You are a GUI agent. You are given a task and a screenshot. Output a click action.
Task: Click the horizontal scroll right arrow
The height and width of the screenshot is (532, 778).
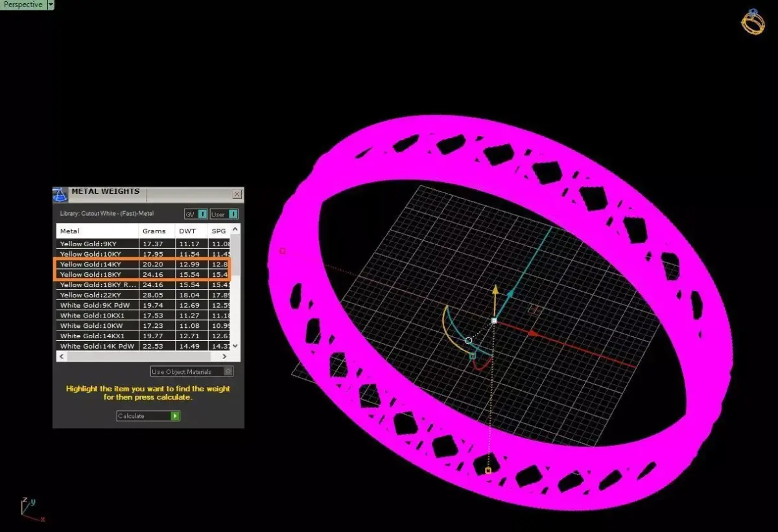click(224, 356)
